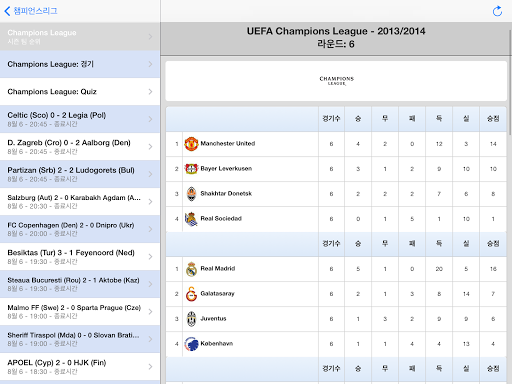Select the Real Madrid crest icon
Viewport: 512px width, 384px height.
click(x=191, y=269)
